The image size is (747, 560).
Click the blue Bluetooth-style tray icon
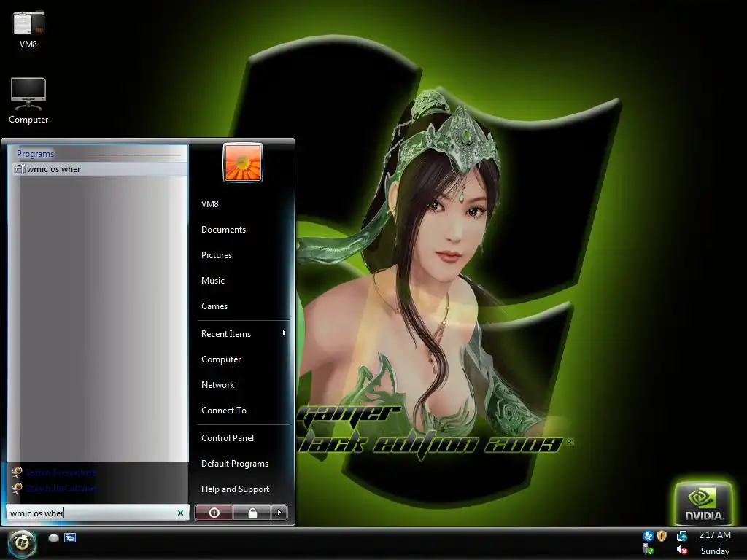648,536
